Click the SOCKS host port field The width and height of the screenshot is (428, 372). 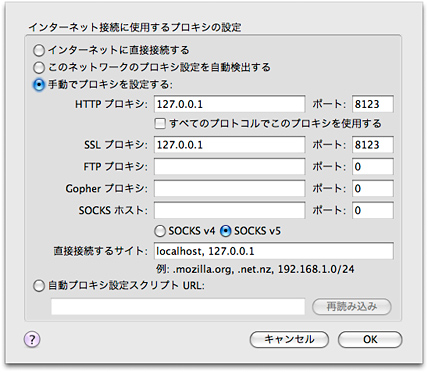373,210
